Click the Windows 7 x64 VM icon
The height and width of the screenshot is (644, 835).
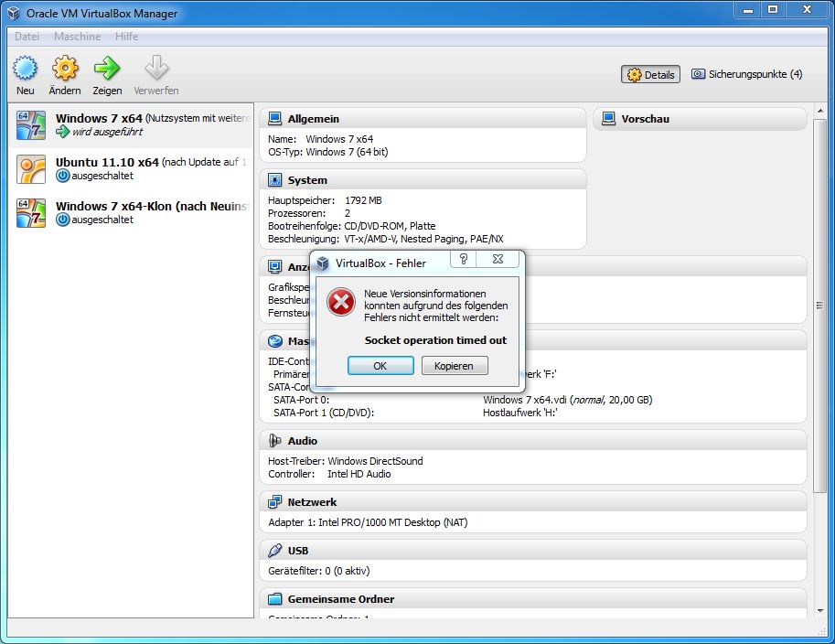pos(31,125)
